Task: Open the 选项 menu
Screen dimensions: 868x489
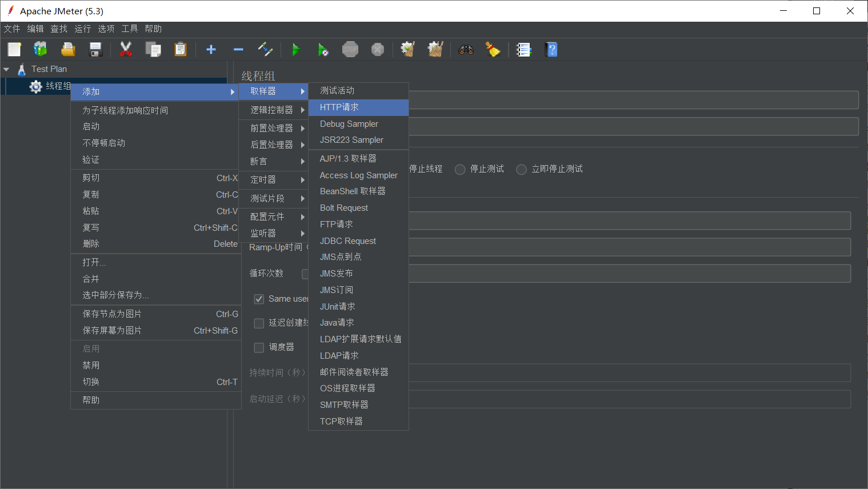Action: click(x=106, y=29)
